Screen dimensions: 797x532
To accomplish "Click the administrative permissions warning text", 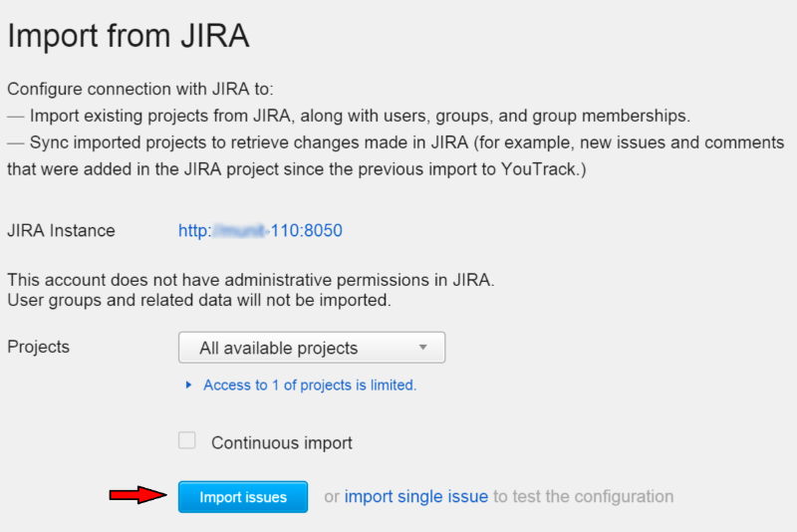I will 251,280.
